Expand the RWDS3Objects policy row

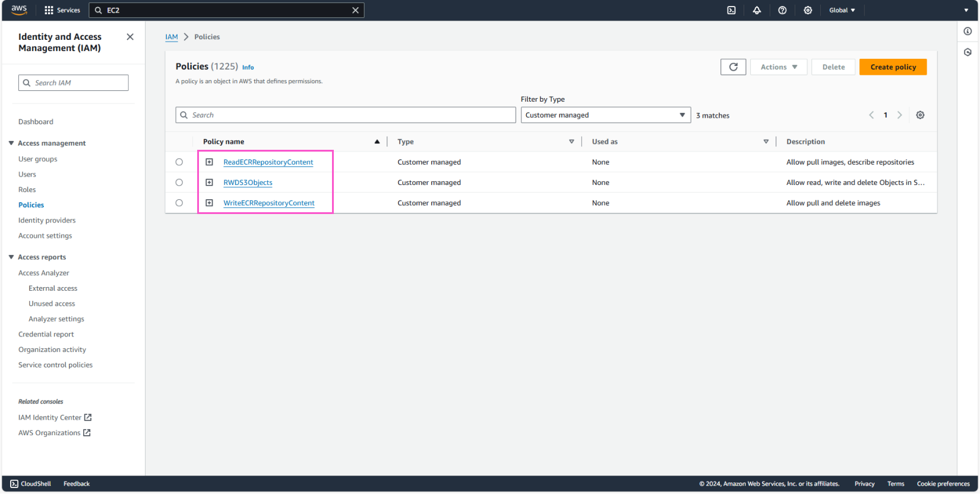[x=209, y=183]
